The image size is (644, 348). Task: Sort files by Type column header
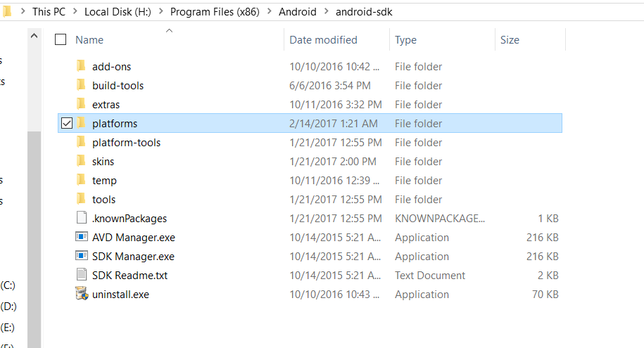[x=405, y=40]
